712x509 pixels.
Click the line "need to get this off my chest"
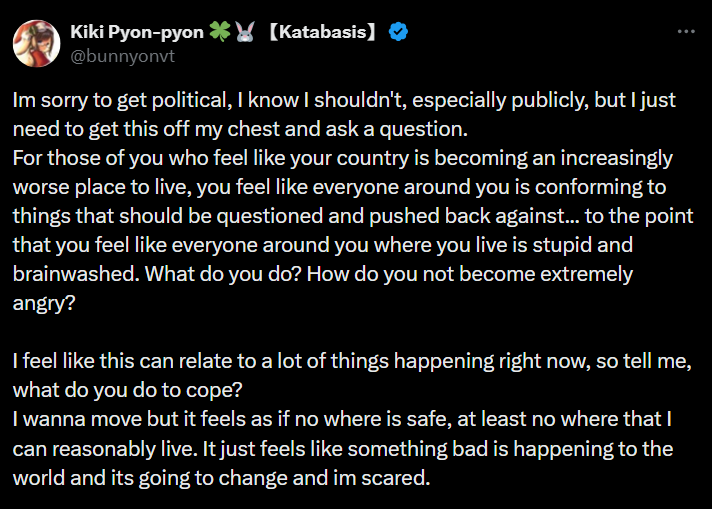point(241,130)
